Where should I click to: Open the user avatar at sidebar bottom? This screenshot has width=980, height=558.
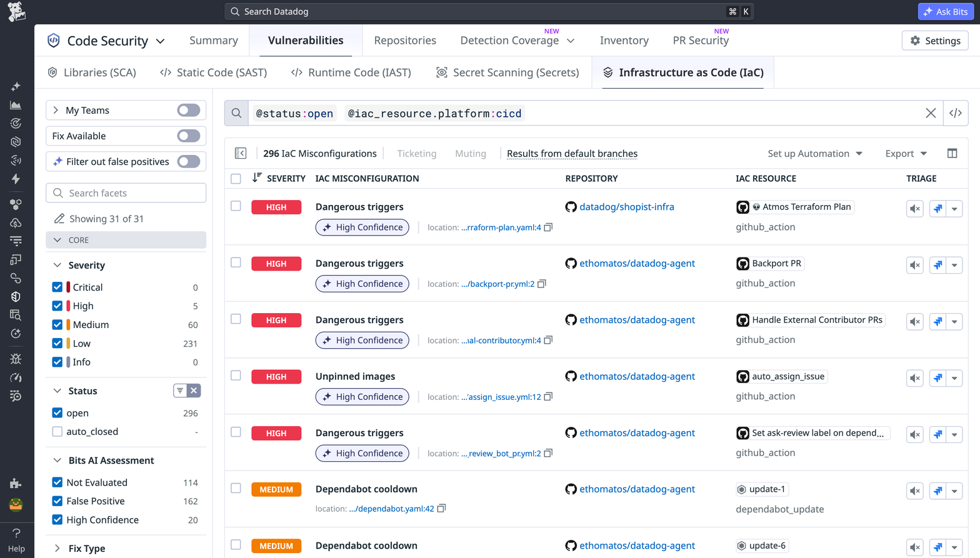click(x=16, y=504)
